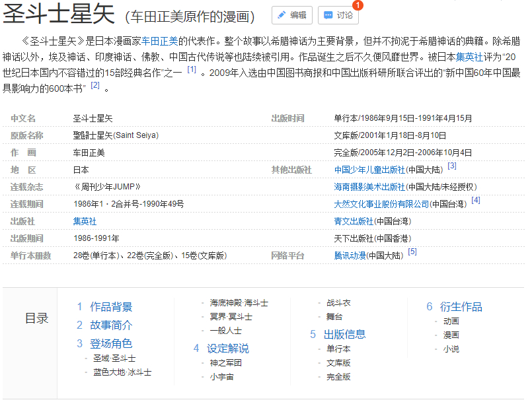Open reference [4] beside 大然文化
Screen dimensions: 532x406
[476, 200]
